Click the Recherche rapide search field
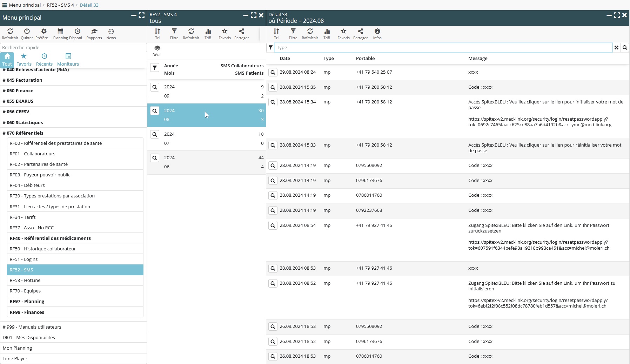The image size is (630, 364). click(73, 47)
